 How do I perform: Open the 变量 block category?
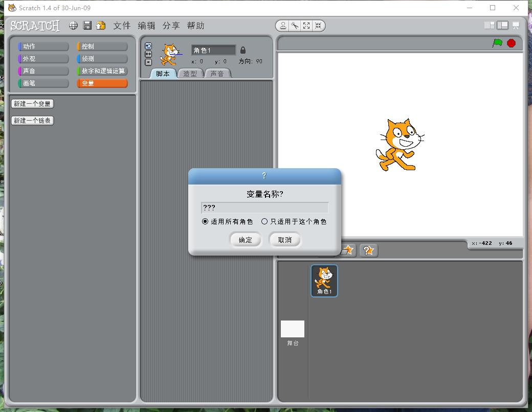(102, 83)
